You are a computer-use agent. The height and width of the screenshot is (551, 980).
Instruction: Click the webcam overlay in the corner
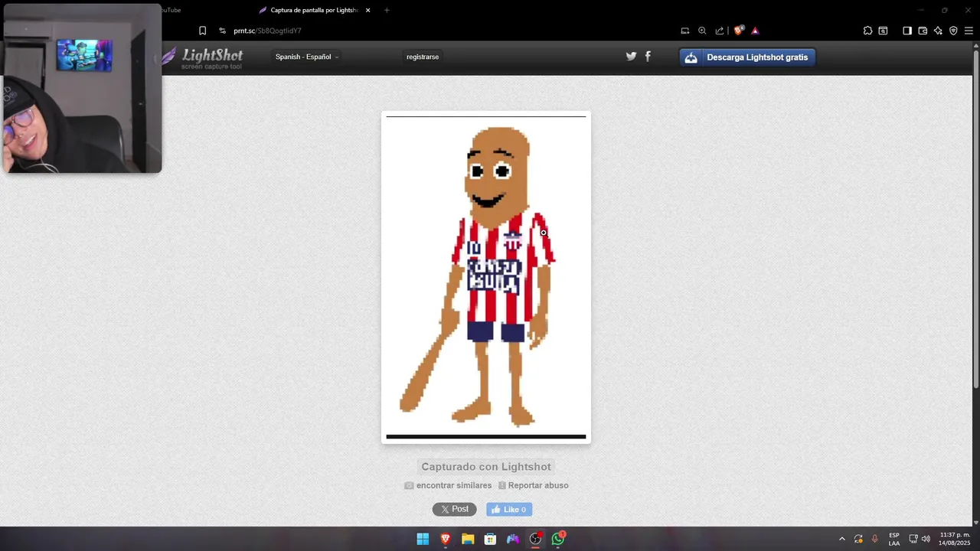click(83, 88)
